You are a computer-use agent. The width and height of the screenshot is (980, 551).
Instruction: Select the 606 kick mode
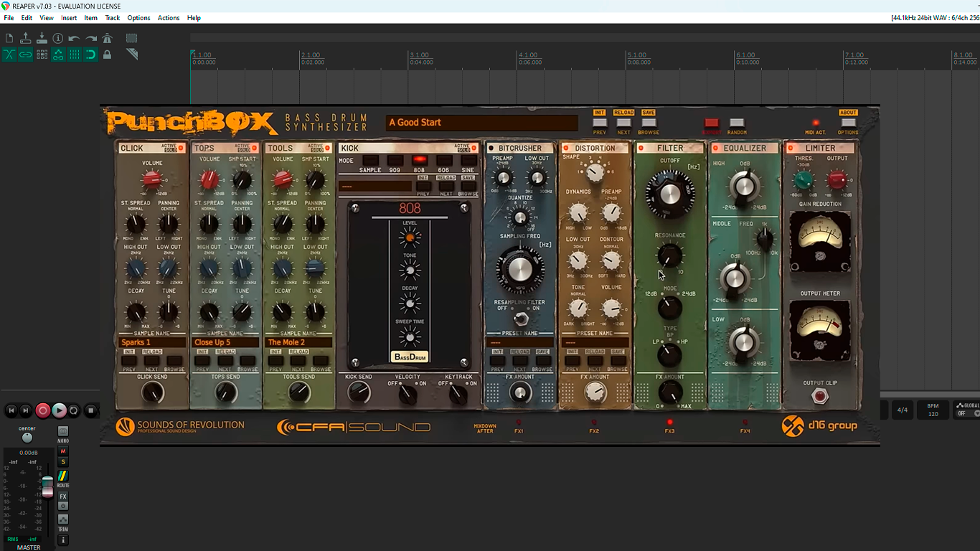(444, 161)
